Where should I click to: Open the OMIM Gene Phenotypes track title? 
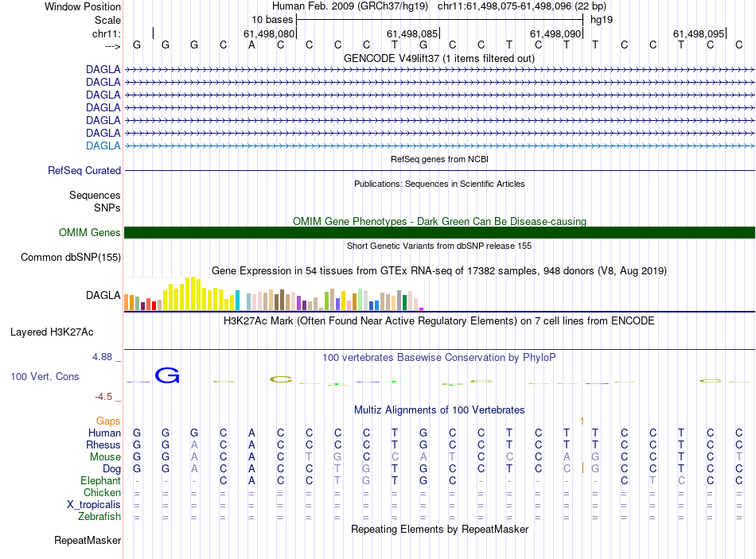click(x=439, y=221)
